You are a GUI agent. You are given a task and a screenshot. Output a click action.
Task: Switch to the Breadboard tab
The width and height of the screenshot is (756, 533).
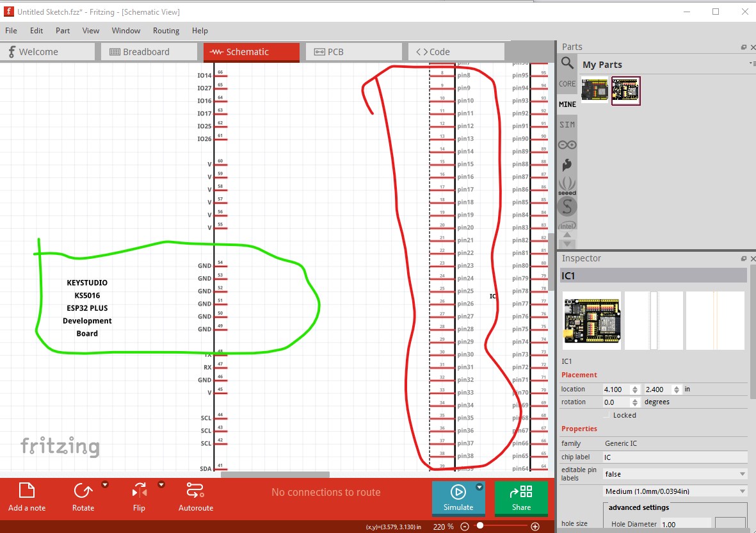[146, 52]
